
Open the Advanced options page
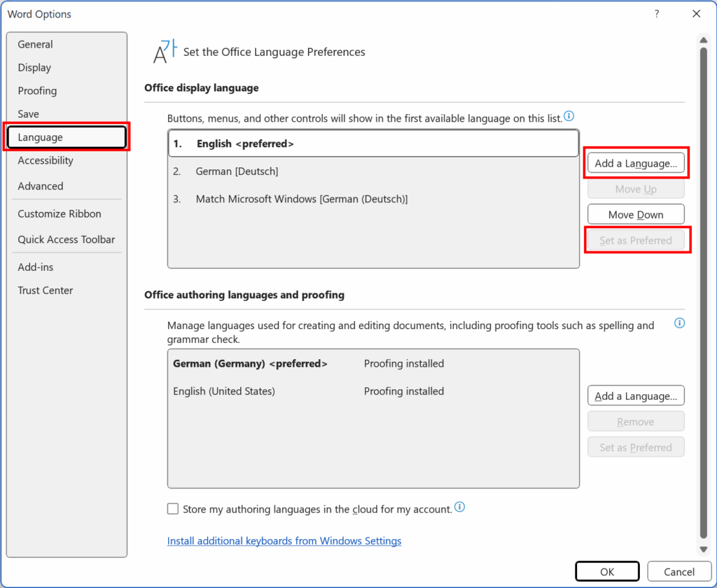(41, 185)
